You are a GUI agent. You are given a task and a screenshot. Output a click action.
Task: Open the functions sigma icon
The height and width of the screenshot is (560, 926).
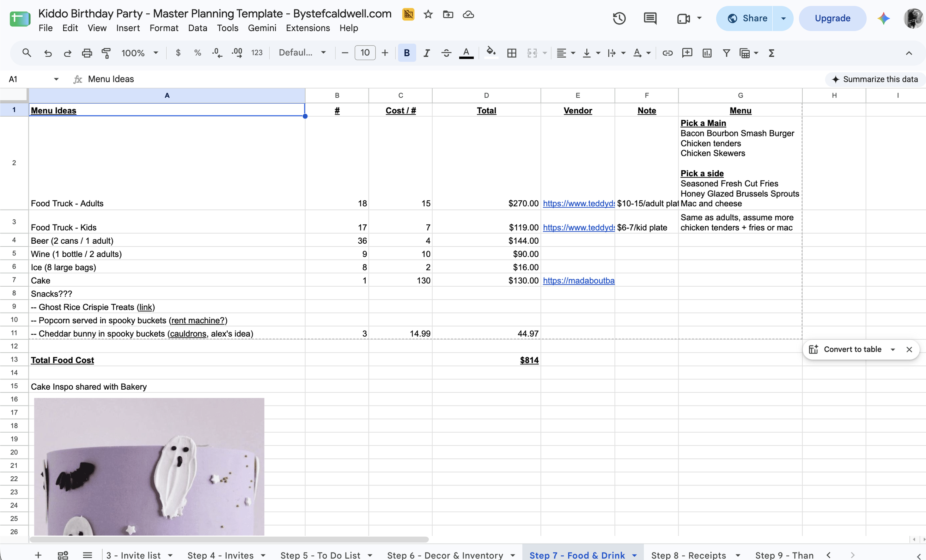click(x=771, y=53)
